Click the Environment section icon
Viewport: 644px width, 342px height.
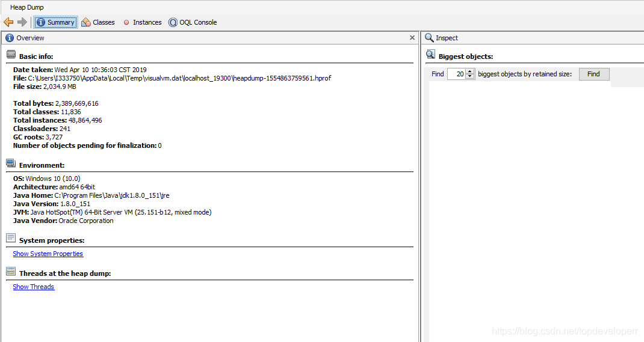(x=11, y=163)
